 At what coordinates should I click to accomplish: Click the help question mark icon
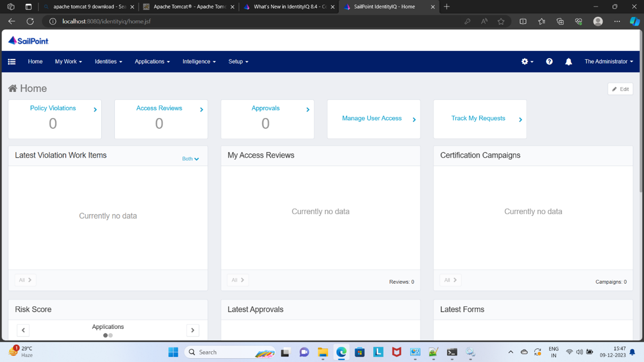tap(549, 61)
